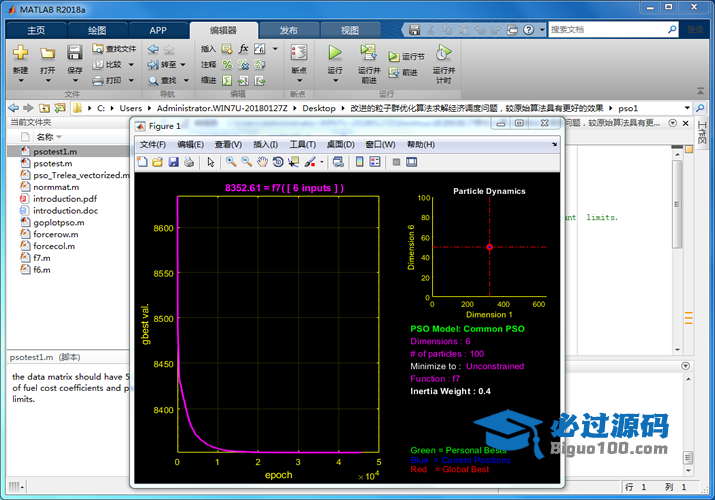Select the Pan hand tool

tap(262, 162)
